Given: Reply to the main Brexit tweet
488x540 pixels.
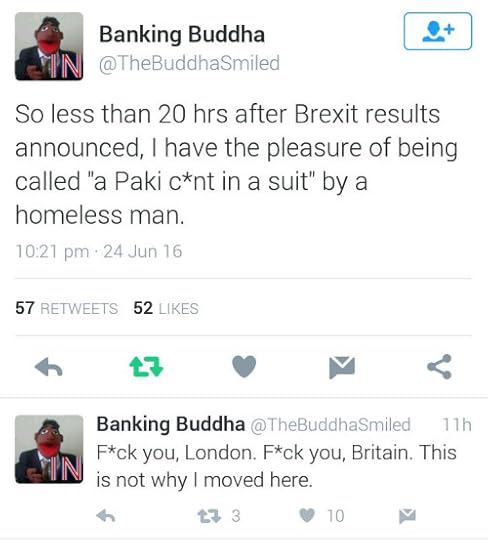Looking at the screenshot, I should pos(49,366).
